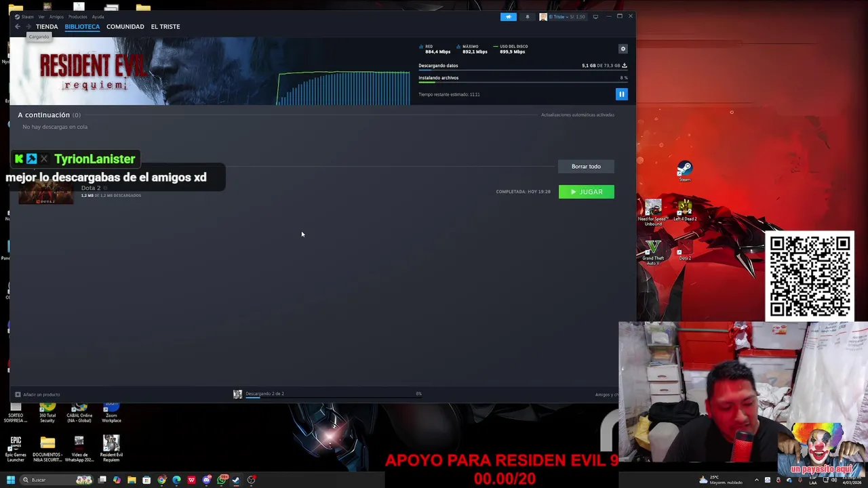Click Añadir un producto
The image size is (868, 488).
pos(37,394)
